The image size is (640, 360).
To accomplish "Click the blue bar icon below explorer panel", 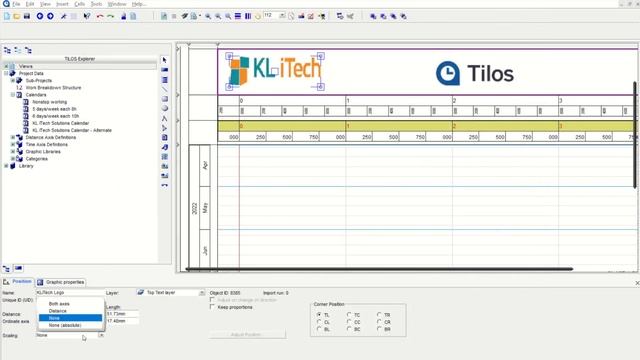I will pos(18,268).
